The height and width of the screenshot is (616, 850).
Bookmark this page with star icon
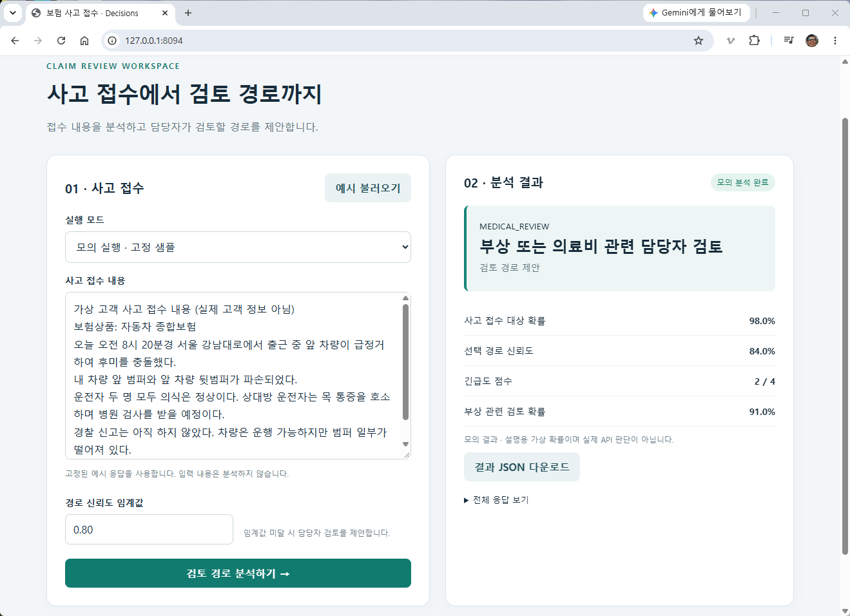[699, 41]
